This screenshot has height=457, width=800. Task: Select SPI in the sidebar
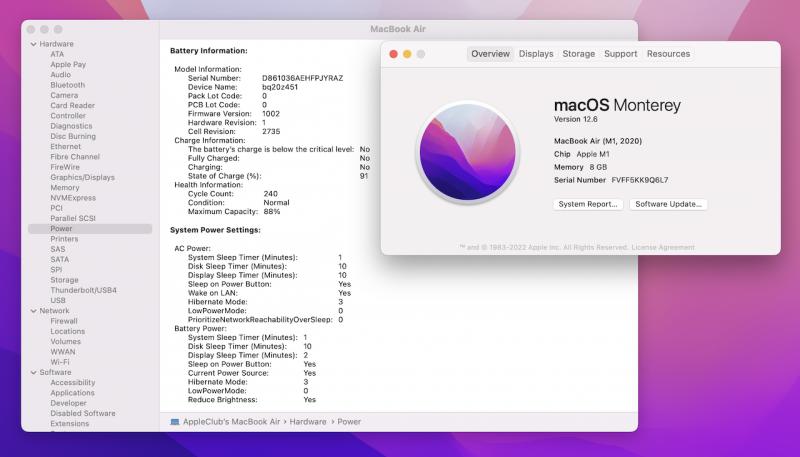tap(56, 269)
